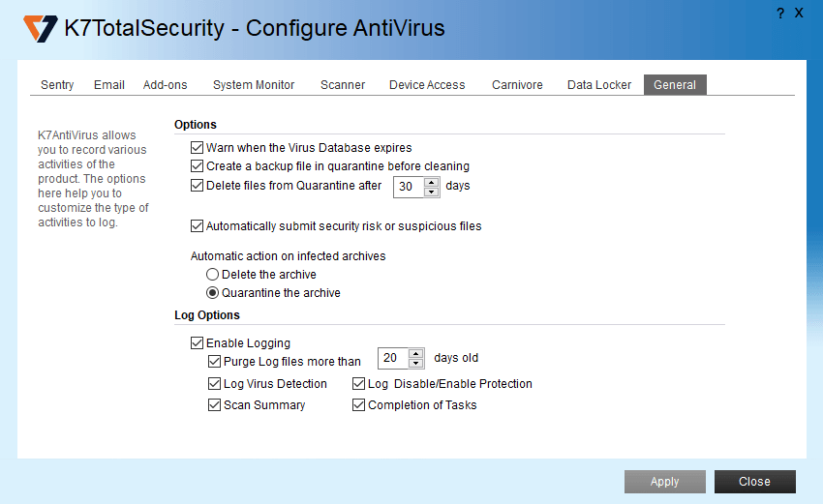Toggle Automatically submit suspicious files checkbox
823x504 pixels.
[x=198, y=226]
